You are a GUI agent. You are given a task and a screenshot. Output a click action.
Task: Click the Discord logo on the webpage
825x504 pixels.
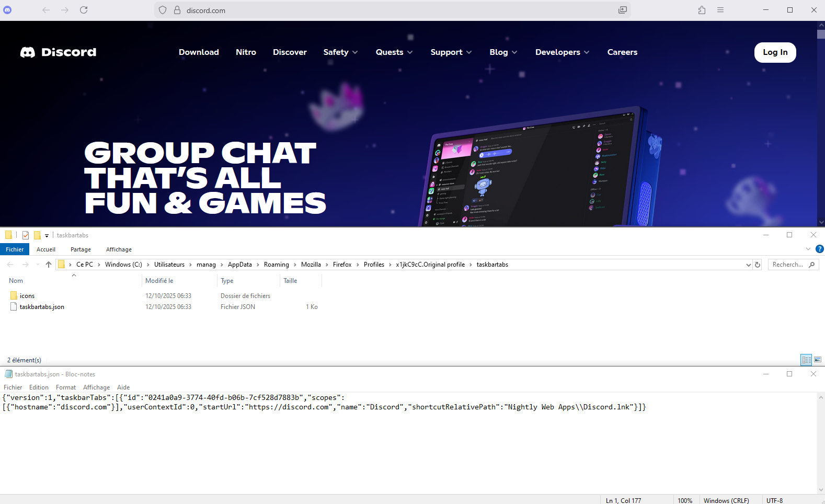point(58,52)
